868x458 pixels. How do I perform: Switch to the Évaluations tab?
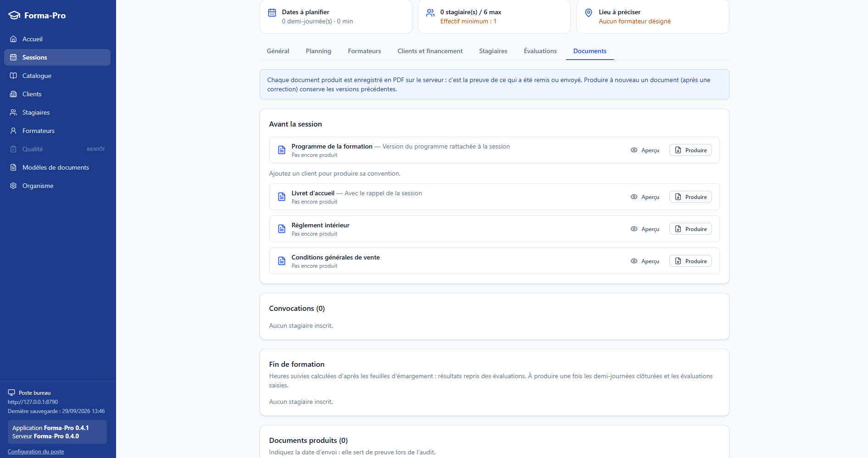[x=540, y=51]
